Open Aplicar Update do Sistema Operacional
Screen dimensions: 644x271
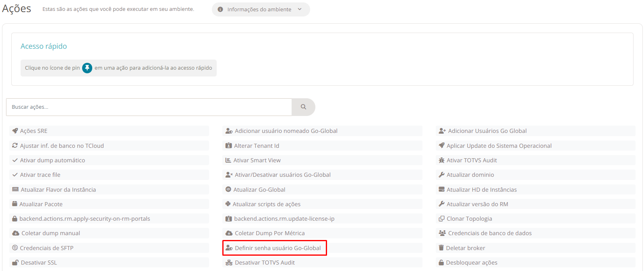535,145
